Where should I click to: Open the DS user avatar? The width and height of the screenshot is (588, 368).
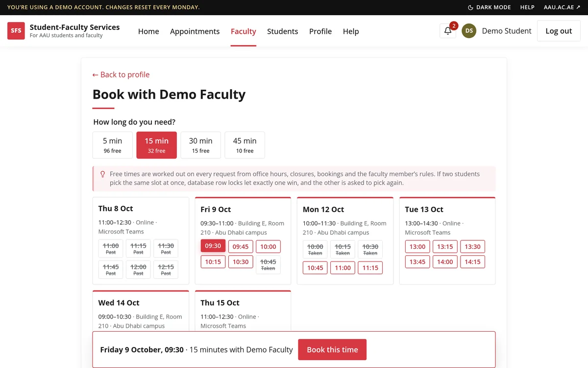[469, 31]
